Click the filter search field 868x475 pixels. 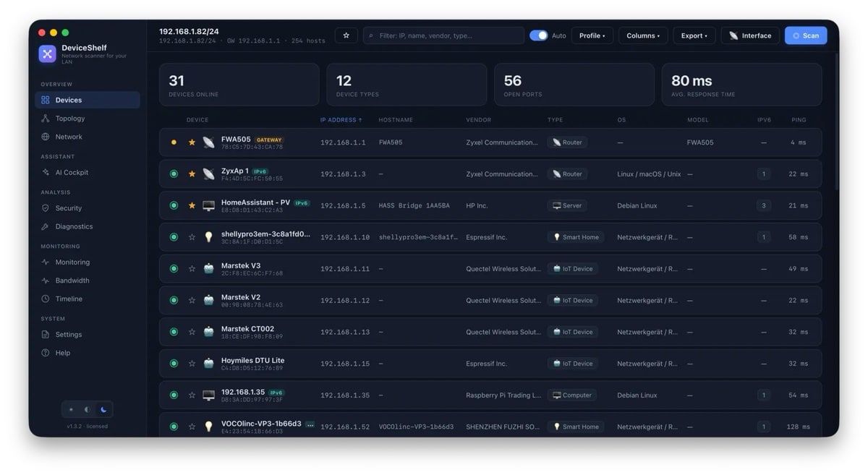[x=443, y=35]
